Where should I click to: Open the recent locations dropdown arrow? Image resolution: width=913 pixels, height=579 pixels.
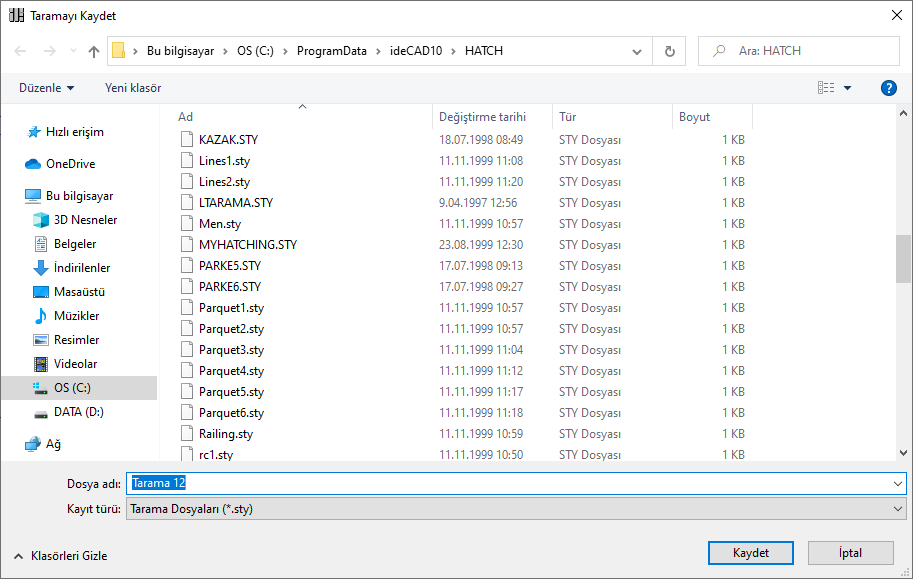coord(73,51)
